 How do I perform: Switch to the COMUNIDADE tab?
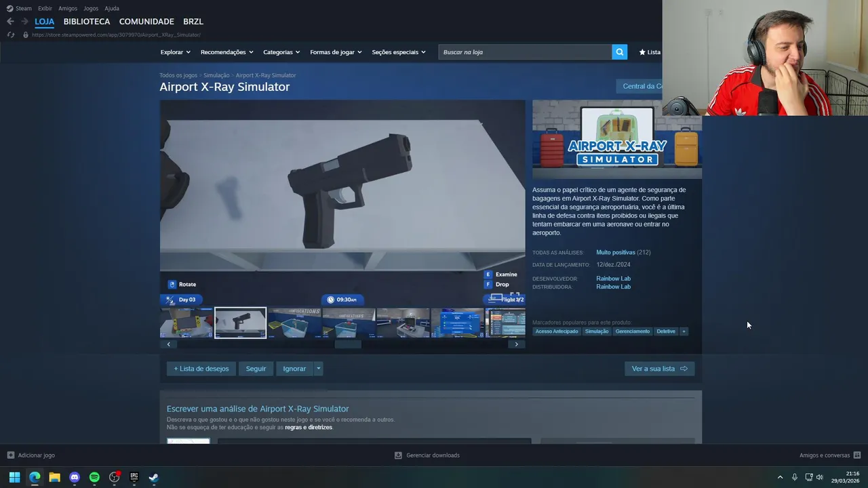click(x=146, y=22)
